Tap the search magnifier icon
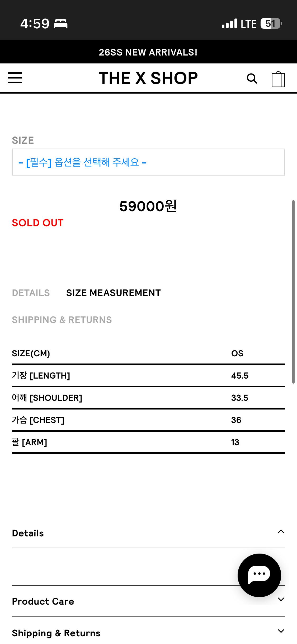 (x=252, y=79)
